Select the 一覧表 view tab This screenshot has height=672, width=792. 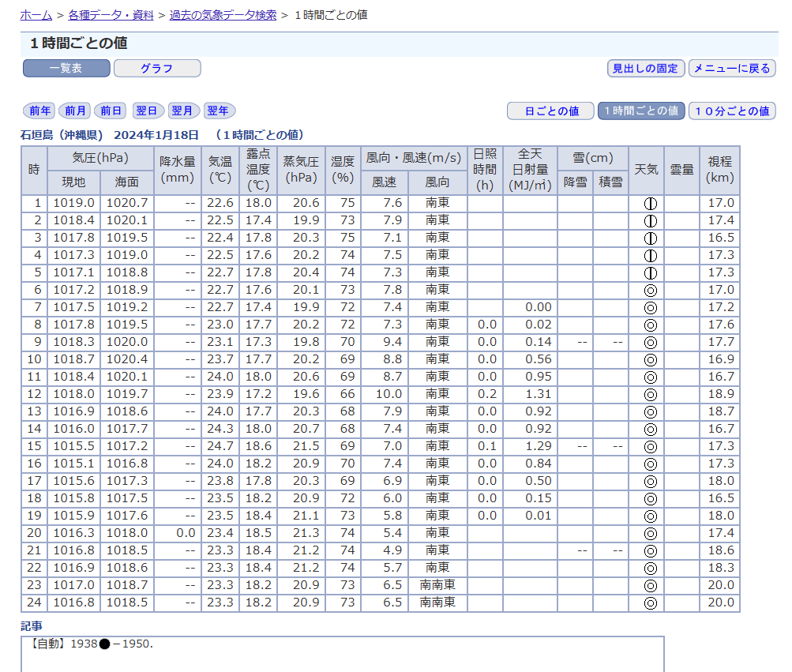pos(66,69)
